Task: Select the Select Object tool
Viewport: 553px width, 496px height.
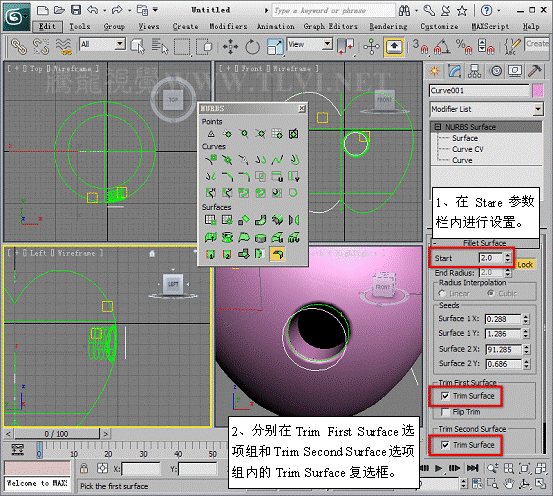Action: (x=138, y=47)
